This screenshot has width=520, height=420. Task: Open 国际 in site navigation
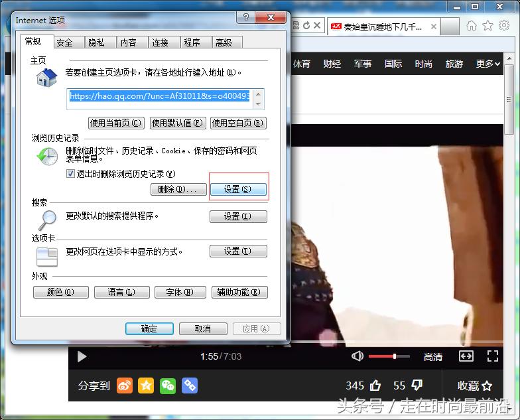[393, 64]
